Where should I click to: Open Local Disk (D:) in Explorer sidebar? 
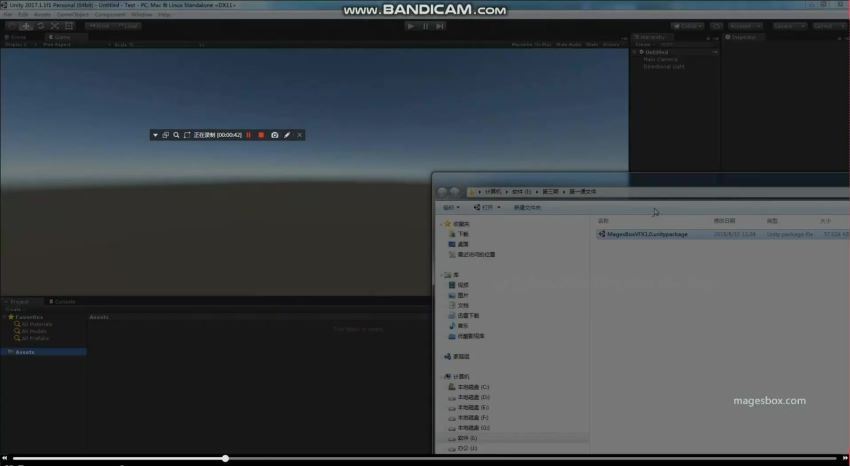tap(468, 397)
